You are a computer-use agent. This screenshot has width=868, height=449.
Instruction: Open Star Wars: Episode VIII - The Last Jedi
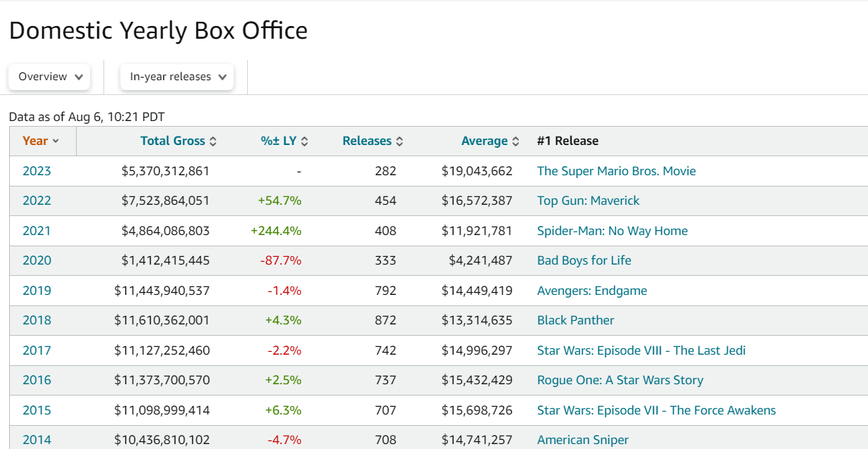click(x=641, y=350)
